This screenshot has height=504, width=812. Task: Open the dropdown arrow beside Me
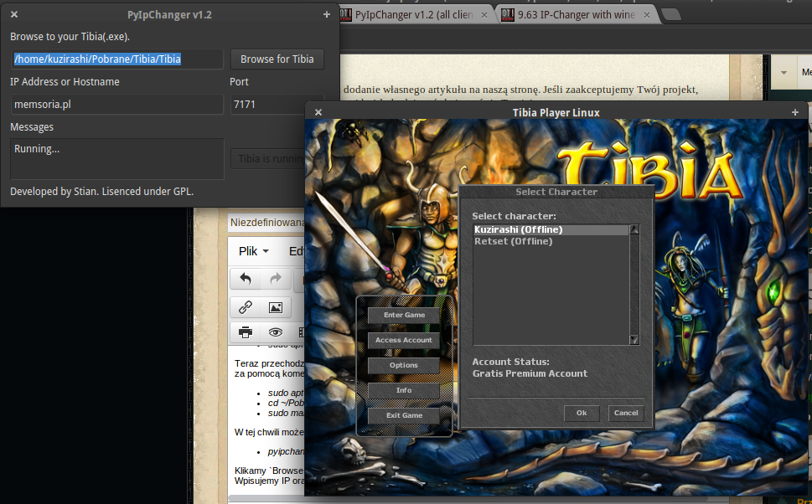pyautogui.click(x=784, y=73)
